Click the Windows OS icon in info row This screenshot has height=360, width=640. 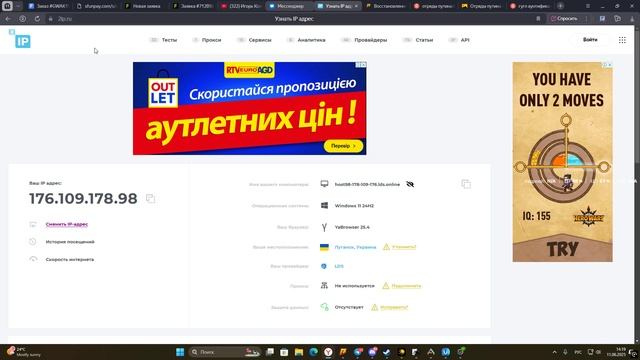pos(324,205)
